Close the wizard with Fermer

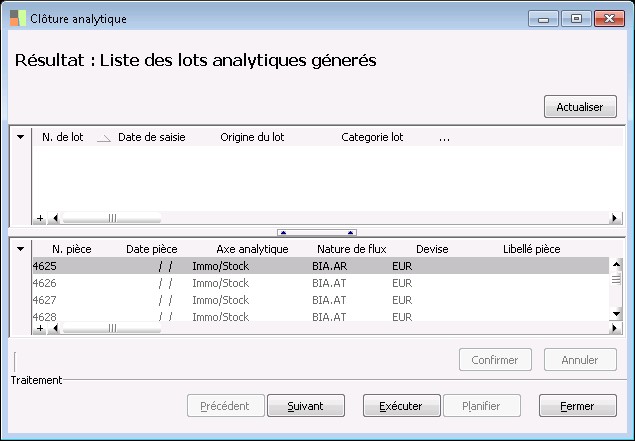pos(578,406)
